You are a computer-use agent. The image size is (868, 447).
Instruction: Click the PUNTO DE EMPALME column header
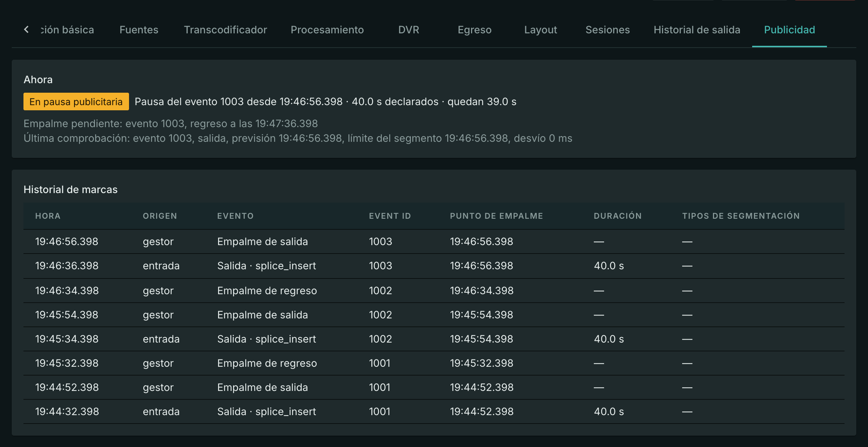tap(496, 216)
